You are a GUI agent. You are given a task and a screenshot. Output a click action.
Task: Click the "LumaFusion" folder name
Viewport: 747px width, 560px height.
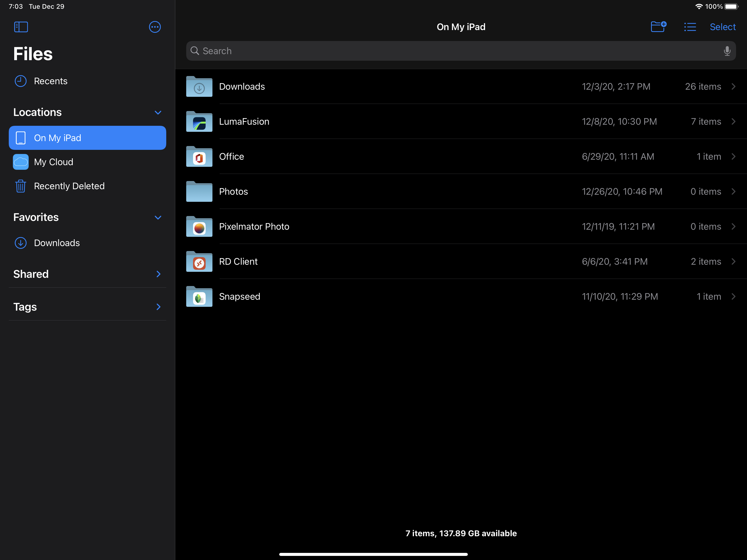[x=244, y=122]
